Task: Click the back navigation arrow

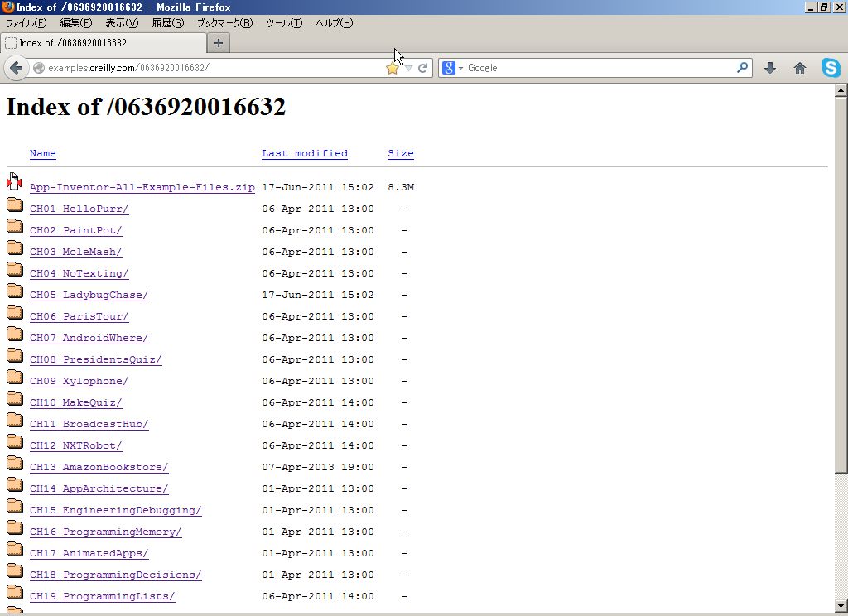Action: [16, 68]
